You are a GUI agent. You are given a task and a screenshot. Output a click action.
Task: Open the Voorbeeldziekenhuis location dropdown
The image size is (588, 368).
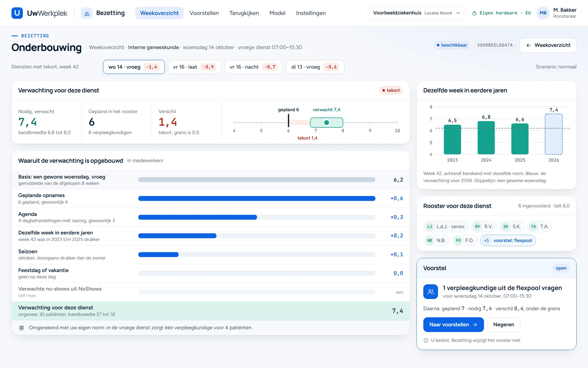tap(417, 13)
